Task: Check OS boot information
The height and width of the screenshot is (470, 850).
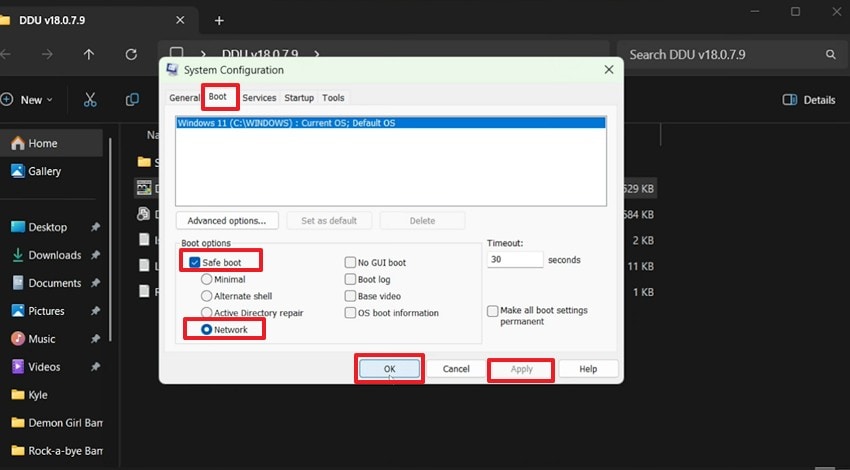Action: coord(350,313)
